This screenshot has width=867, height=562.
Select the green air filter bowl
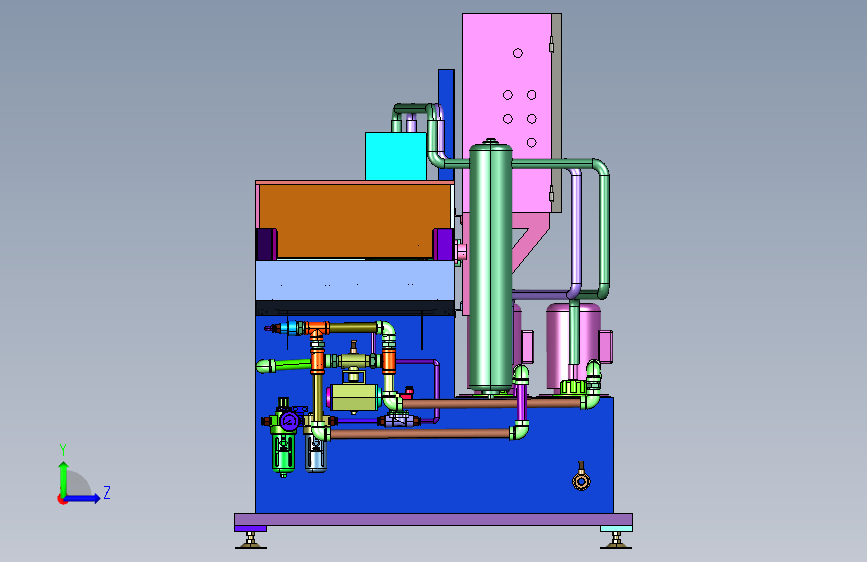(x=283, y=454)
